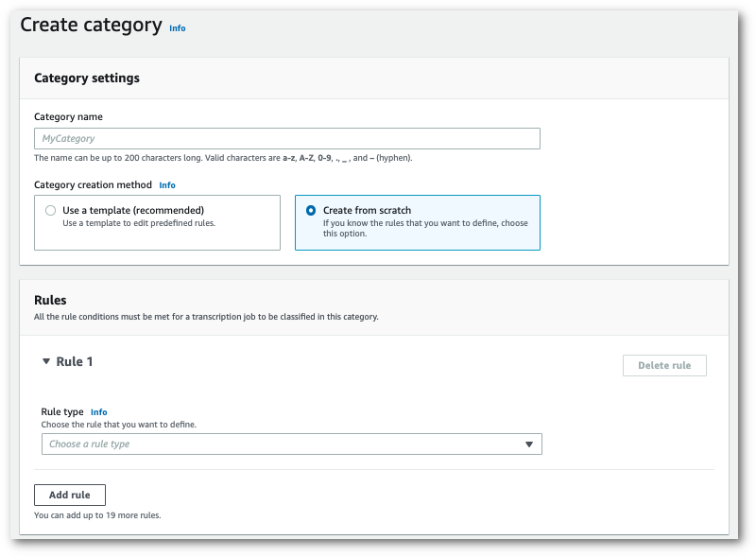This screenshot has height=557, width=756.
Task: Click the Info link beside Category creation method
Action: coord(167,184)
